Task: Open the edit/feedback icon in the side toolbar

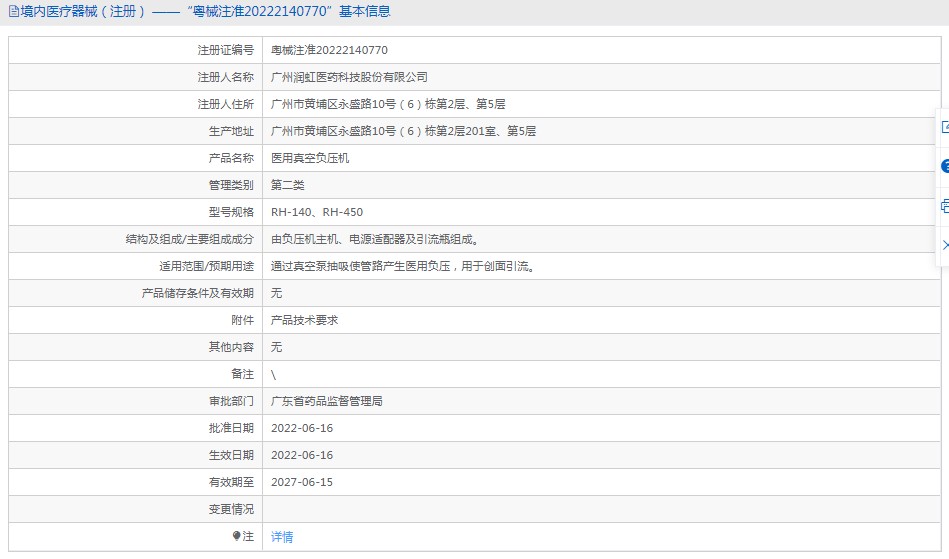Action: 945,127
